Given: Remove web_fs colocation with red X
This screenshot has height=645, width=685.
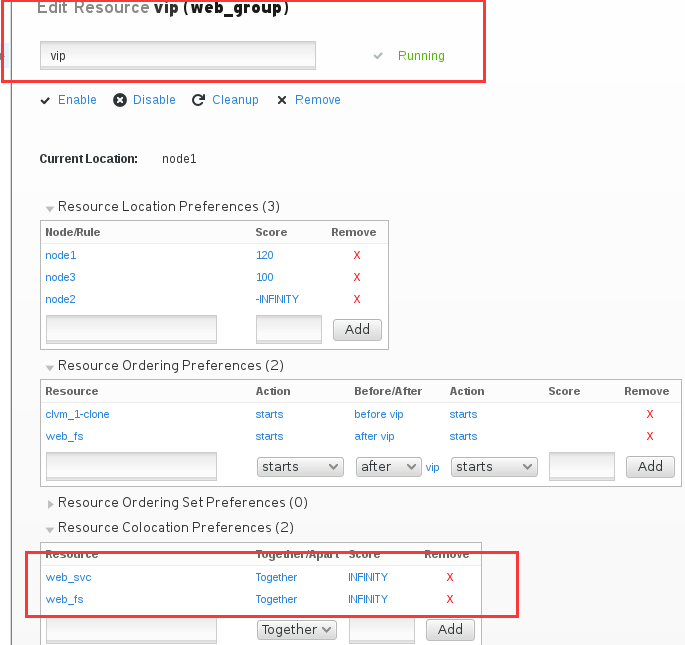Looking at the screenshot, I should [450, 599].
